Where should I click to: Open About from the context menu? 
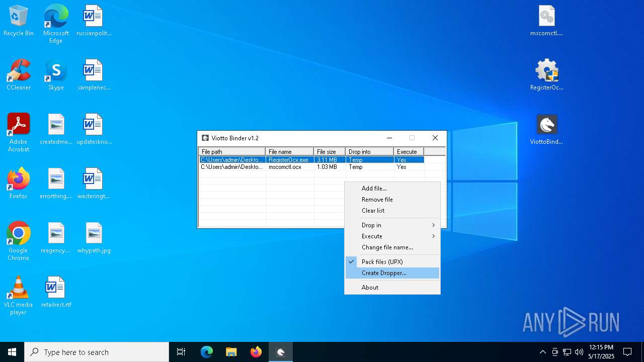click(x=392, y=287)
